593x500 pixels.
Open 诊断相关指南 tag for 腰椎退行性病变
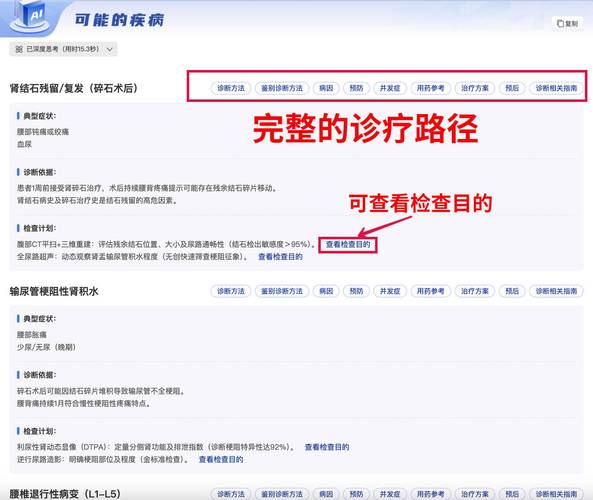[x=556, y=494]
